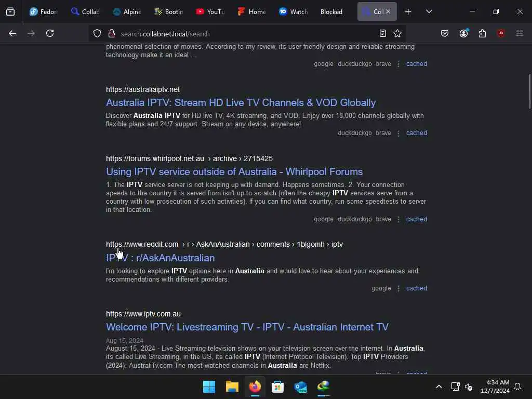Open the Firefox View tab overview icon
The image size is (532, 399).
[10, 12]
